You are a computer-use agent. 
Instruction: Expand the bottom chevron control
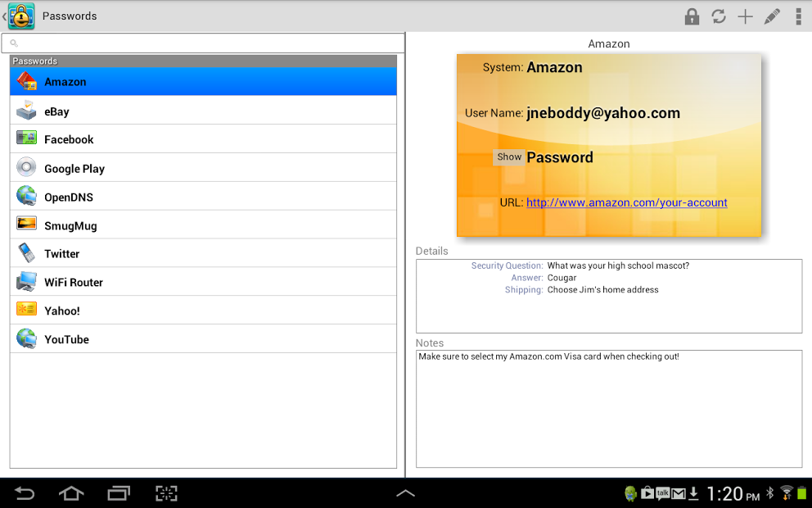[406, 493]
